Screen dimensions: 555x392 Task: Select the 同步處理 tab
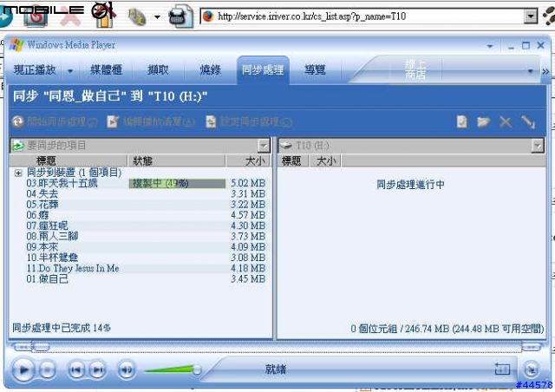(263, 69)
